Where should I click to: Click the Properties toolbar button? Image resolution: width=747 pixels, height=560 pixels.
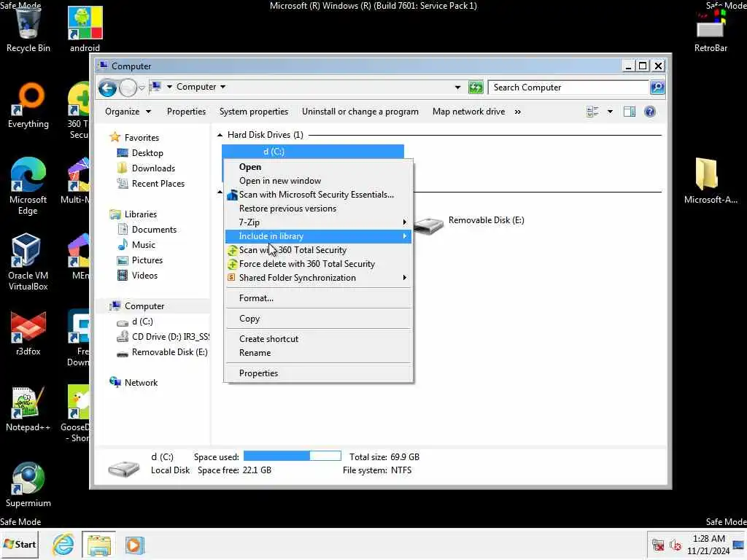pyautogui.click(x=186, y=112)
